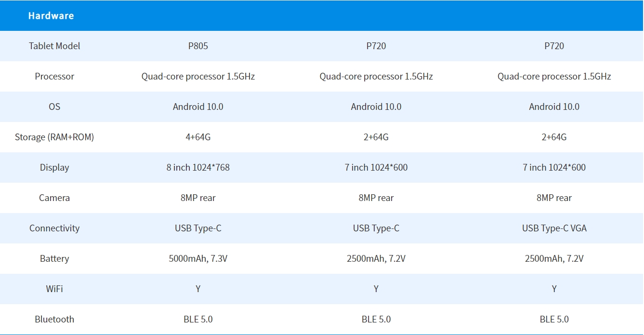644x335 pixels.
Task: Select the Quad-core processor cell in the P805 column
Action: click(198, 76)
